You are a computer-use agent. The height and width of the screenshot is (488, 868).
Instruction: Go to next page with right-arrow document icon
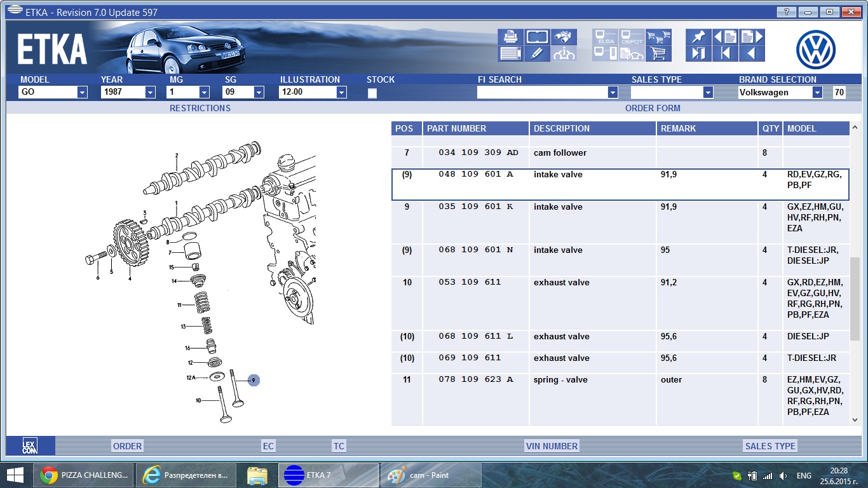click(x=751, y=37)
